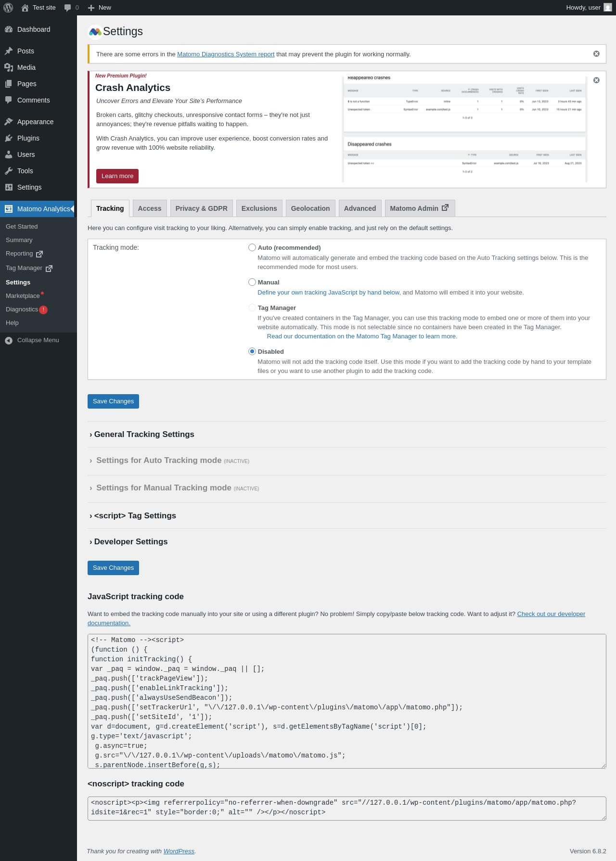Click the Crash Analytics screenshot image
The height and width of the screenshot is (861, 616).
click(x=464, y=129)
